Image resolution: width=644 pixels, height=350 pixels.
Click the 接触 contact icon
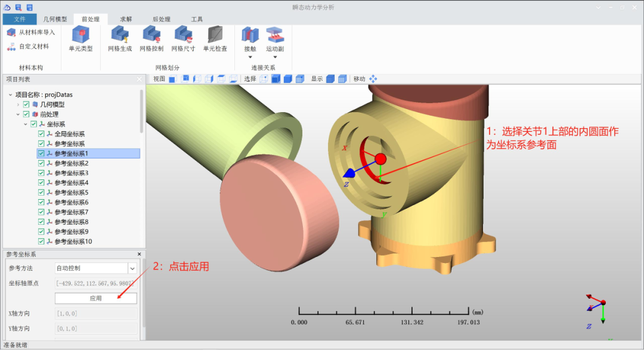[x=250, y=35]
